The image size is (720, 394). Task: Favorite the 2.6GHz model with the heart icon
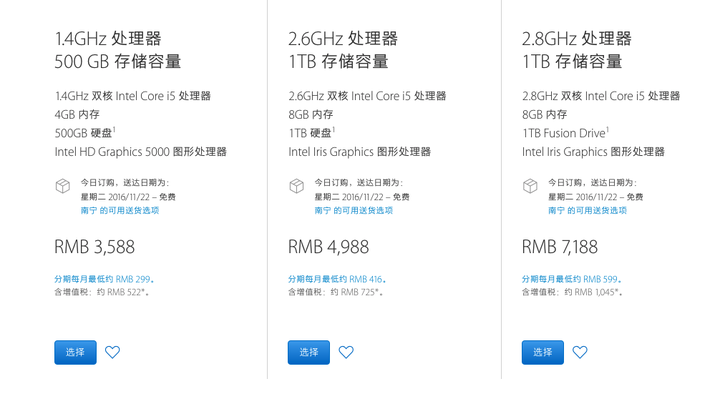tap(346, 352)
